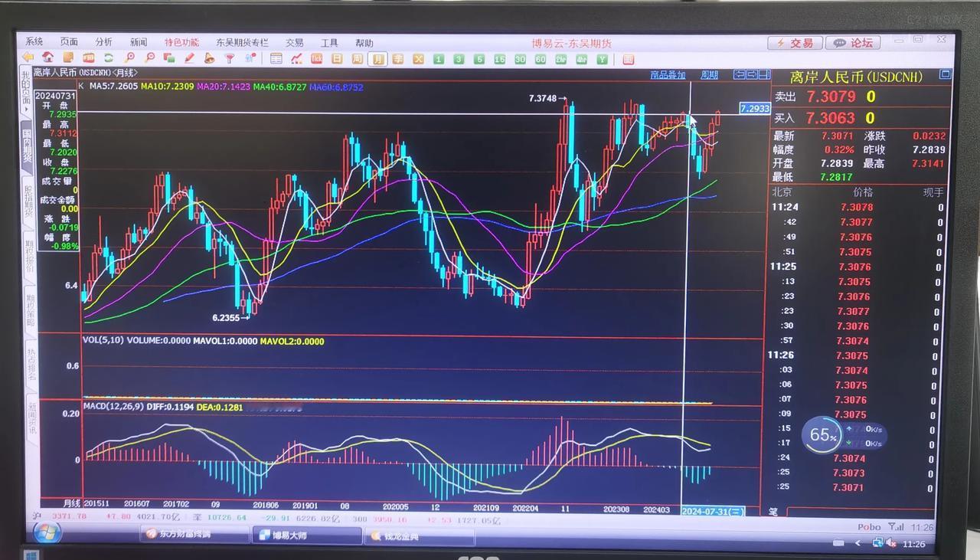Select the 60-minute period button
This screenshot has width=980, height=560.
(x=540, y=59)
